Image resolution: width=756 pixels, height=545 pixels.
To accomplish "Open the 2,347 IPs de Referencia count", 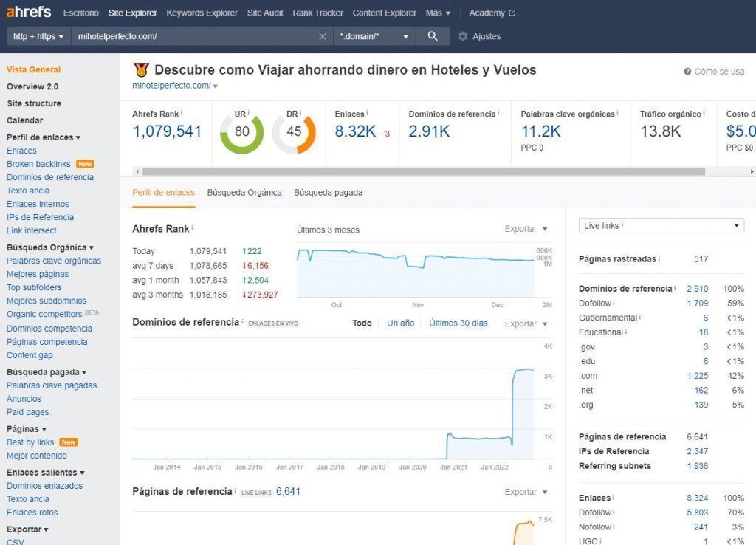I will [x=698, y=451].
